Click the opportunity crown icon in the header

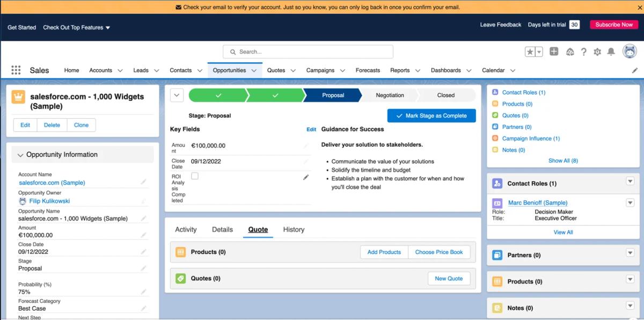[19, 97]
